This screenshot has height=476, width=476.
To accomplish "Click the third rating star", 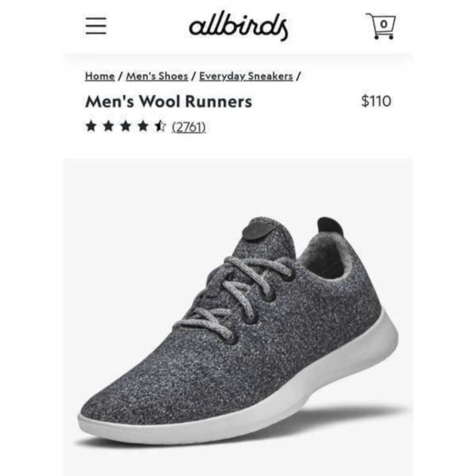I will click(x=125, y=126).
